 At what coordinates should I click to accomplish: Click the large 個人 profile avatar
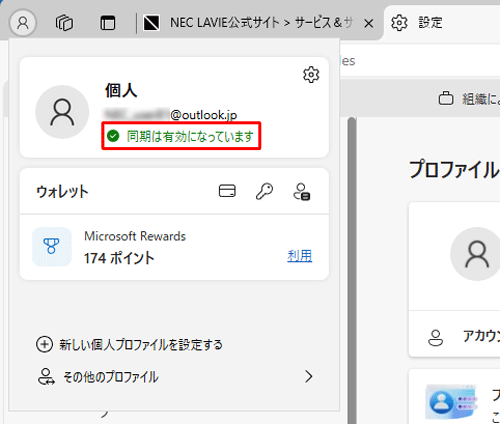62,112
